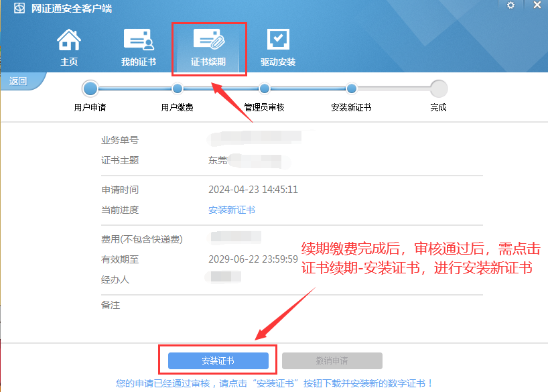Image resolution: width=548 pixels, height=392 pixels.
Task: Open settings via the gear icon
Action: point(510,5)
